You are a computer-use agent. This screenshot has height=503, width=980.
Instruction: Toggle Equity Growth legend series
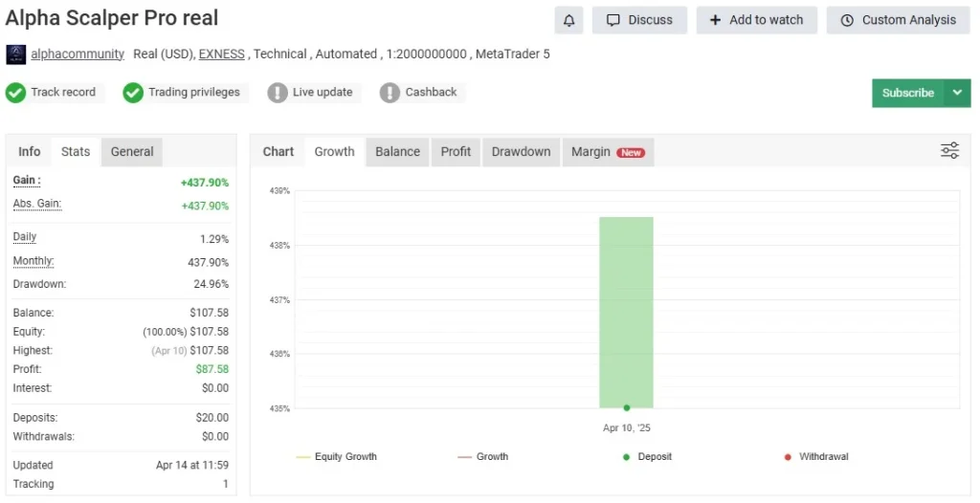point(336,457)
